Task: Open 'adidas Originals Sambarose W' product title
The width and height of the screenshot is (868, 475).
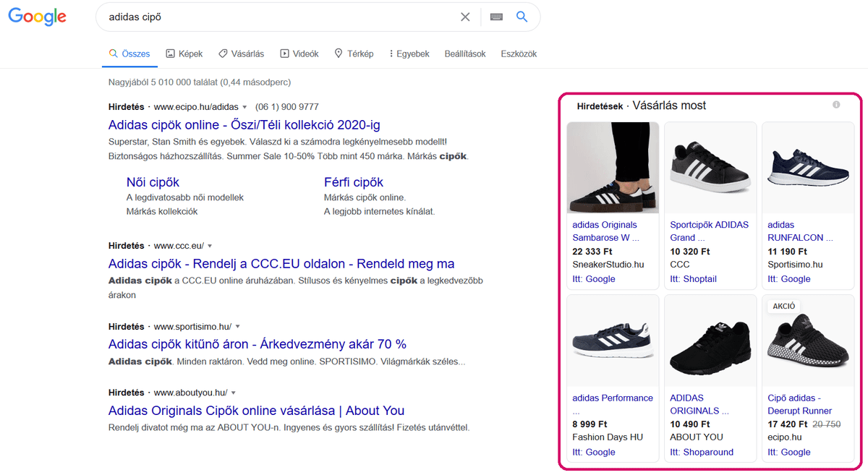Action: click(x=606, y=231)
